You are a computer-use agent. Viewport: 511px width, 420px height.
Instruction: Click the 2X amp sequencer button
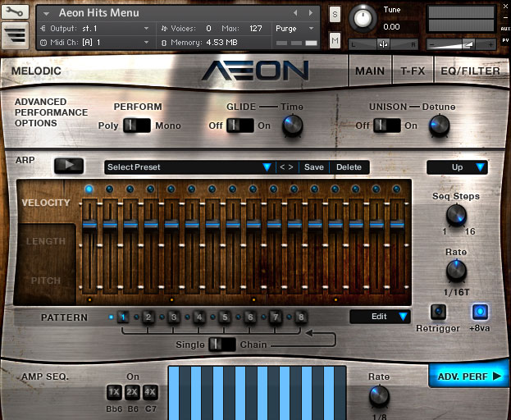pos(132,392)
